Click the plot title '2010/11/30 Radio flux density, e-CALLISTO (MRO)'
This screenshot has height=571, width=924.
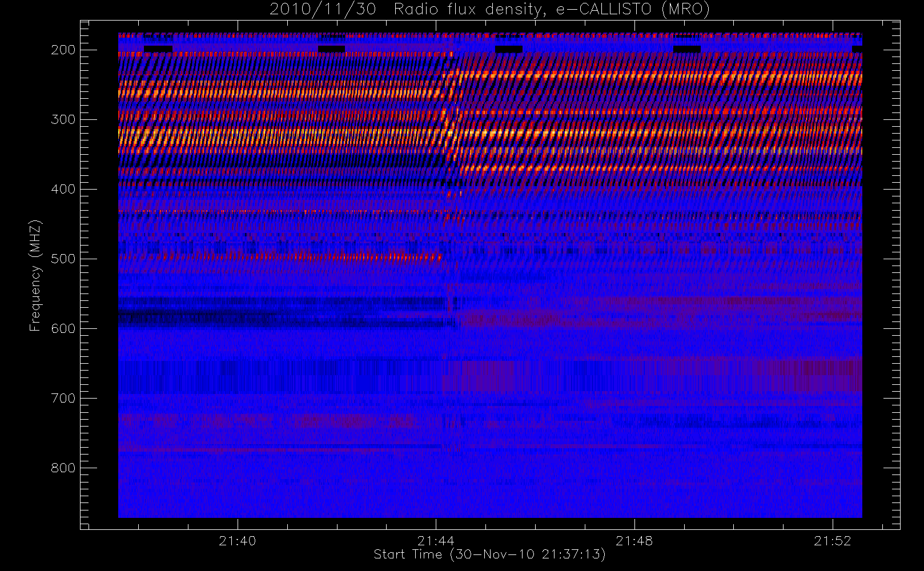489,10
